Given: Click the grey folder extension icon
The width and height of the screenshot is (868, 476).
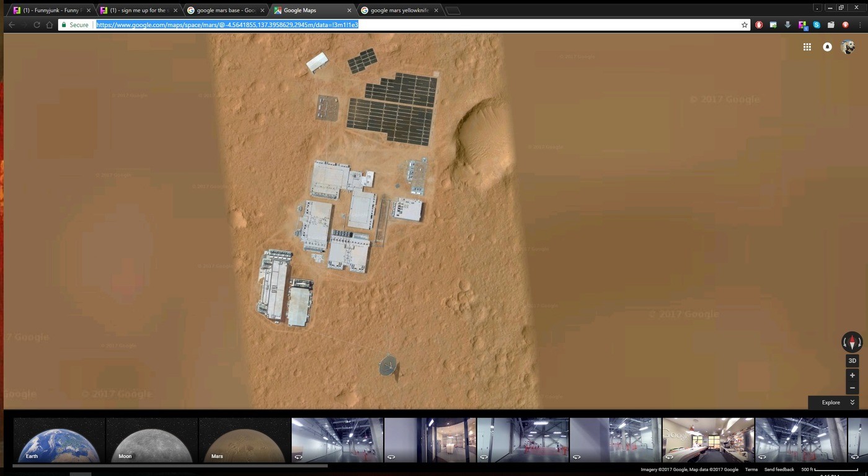Looking at the screenshot, I should tap(831, 25).
